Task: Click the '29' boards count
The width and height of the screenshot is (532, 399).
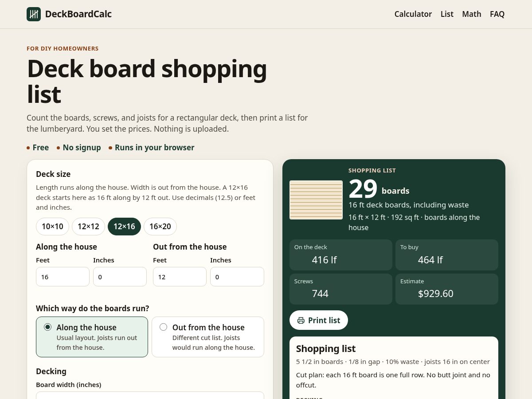Action: click(x=363, y=189)
